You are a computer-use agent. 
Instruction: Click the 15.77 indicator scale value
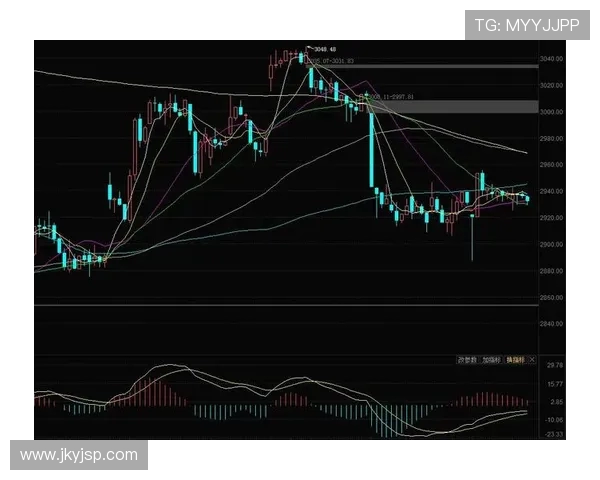555,384
